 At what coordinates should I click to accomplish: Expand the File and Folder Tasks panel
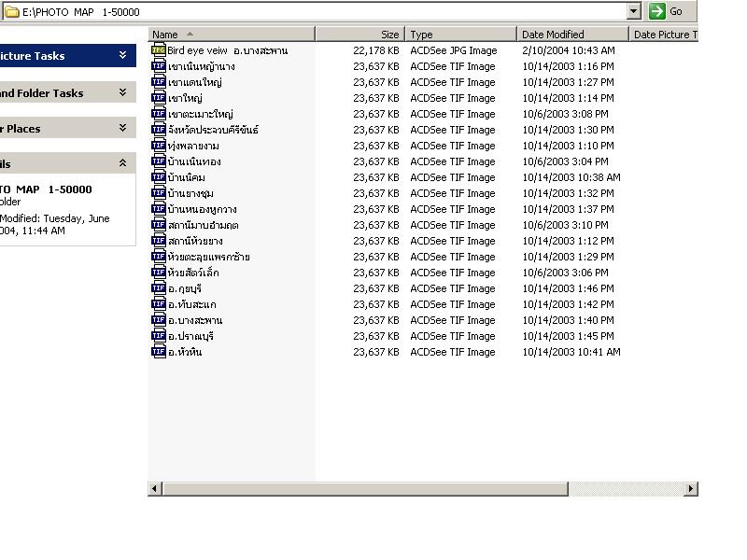coord(122,93)
